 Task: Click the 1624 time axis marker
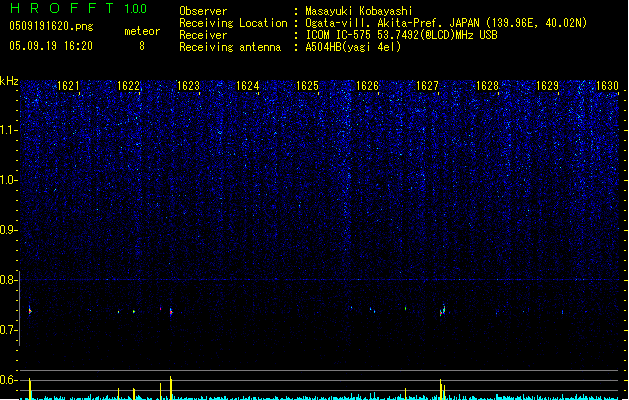248,86
